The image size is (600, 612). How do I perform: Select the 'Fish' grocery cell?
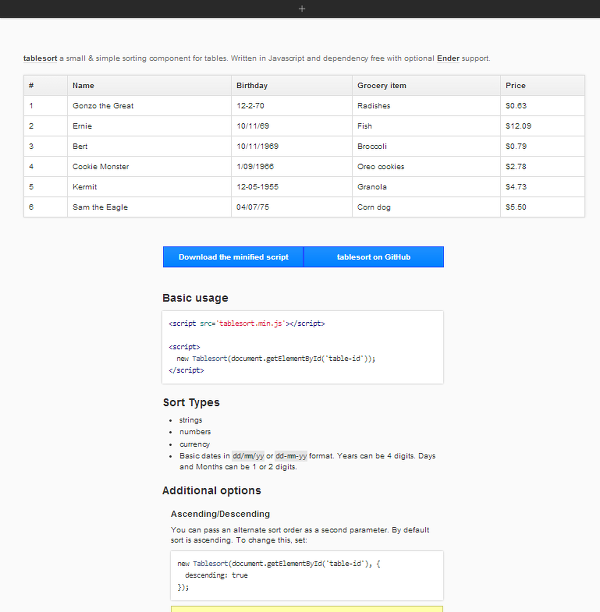click(427, 126)
